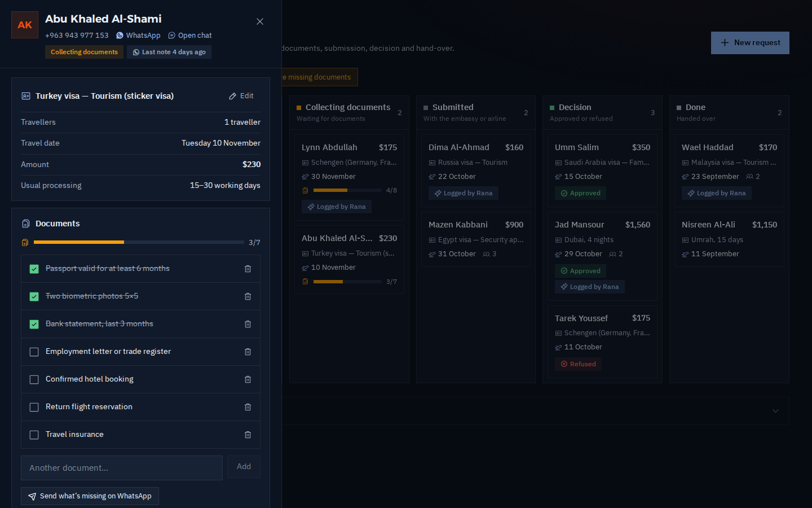Click the Collecting documents column header
This screenshot has height=508, width=812.
pyautogui.click(x=349, y=112)
